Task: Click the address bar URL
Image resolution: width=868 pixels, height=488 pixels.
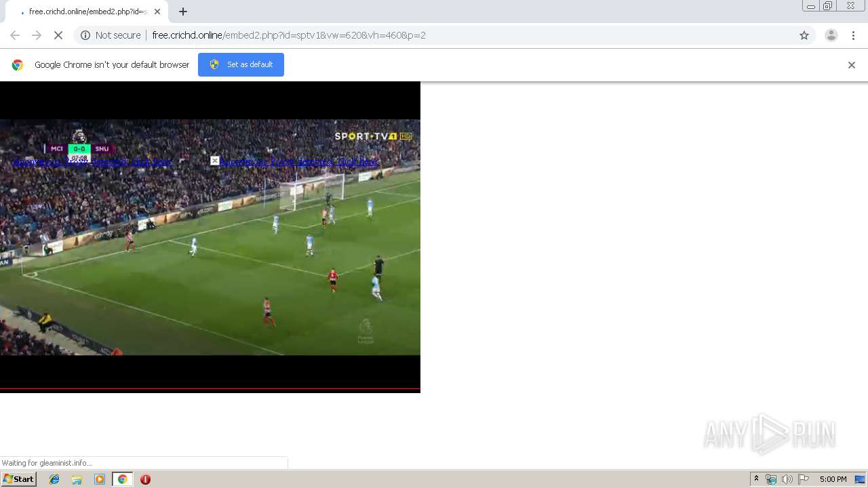Action: pyautogui.click(x=289, y=35)
